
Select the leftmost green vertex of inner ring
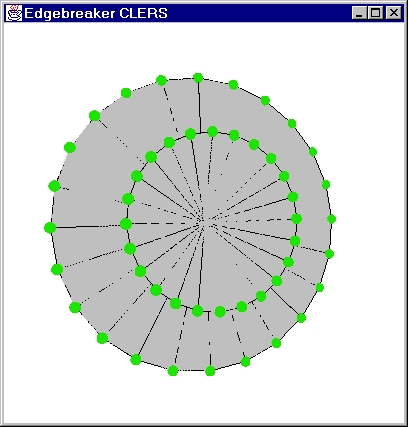coord(126,224)
